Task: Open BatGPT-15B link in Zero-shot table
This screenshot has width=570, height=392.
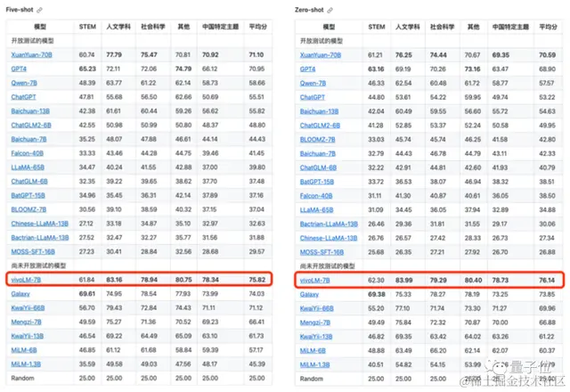Action: pos(317,182)
